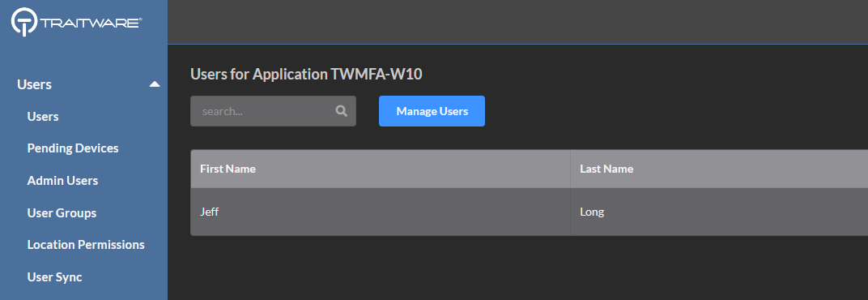Open Admin Users page
The image size is (868, 300).
[62, 180]
